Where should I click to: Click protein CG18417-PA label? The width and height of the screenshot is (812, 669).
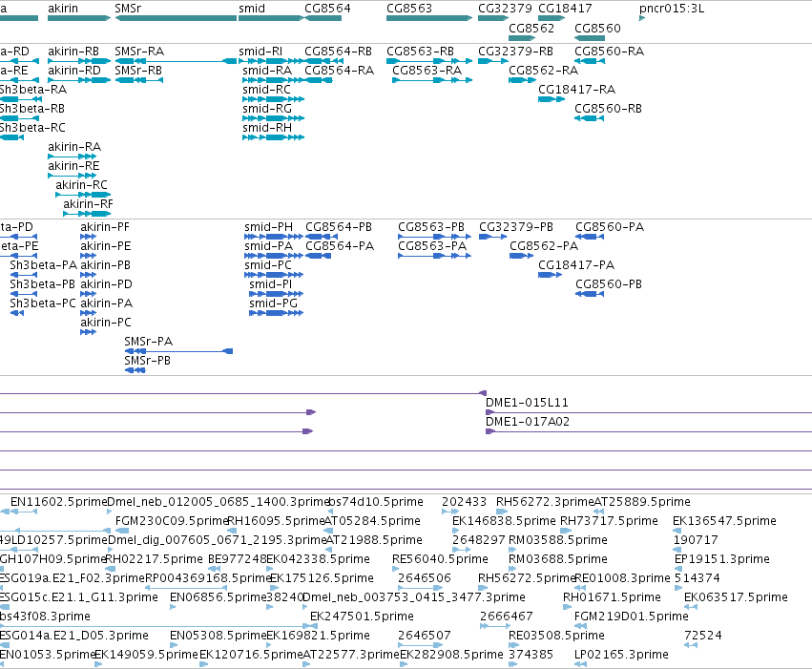coord(576,265)
